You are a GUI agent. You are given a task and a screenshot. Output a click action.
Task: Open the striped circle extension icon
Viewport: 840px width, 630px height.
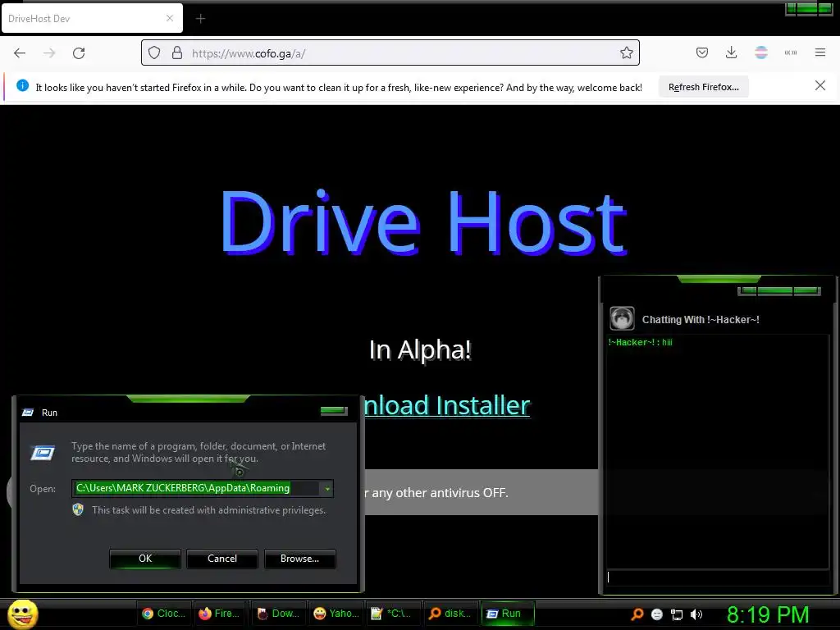(761, 52)
